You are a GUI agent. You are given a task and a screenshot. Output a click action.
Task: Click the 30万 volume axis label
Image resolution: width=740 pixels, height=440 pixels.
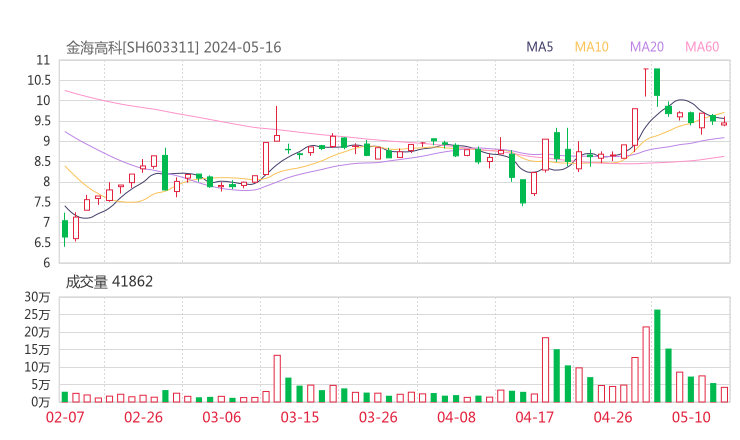pos(37,297)
